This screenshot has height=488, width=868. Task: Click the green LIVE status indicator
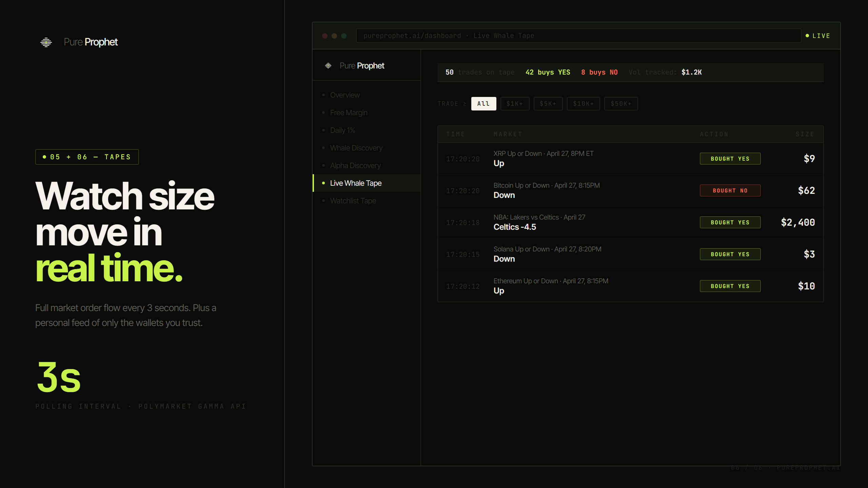click(818, 36)
